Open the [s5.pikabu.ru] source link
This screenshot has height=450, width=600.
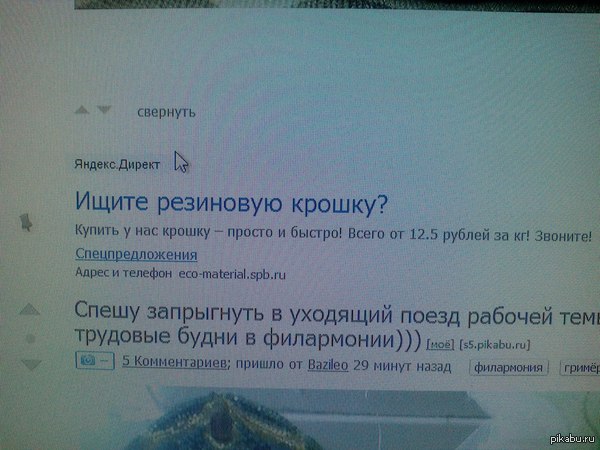tap(495, 345)
